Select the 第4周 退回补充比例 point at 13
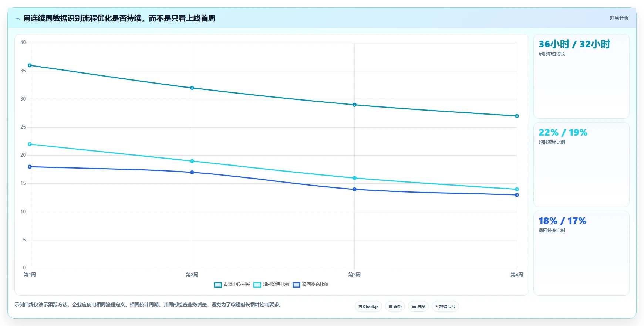 click(x=517, y=195)
